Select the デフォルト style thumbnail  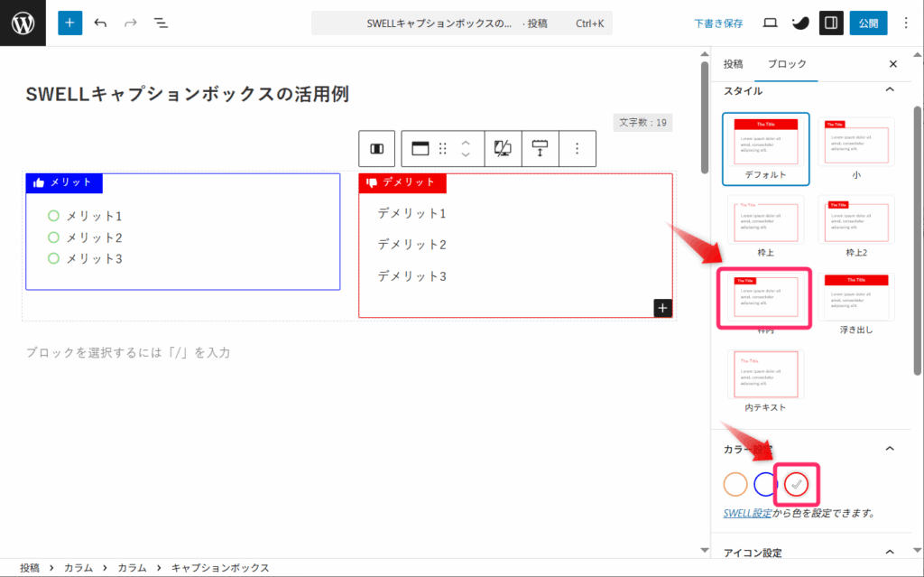pos(765,149)
